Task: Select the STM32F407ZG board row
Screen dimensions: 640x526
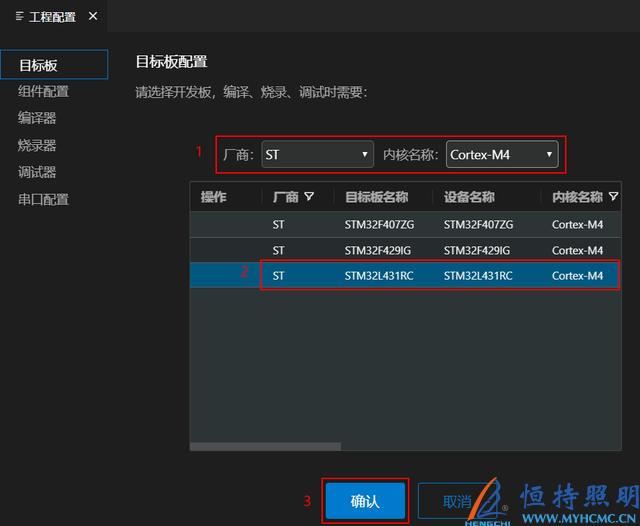Action: click(x=405, y=224)
